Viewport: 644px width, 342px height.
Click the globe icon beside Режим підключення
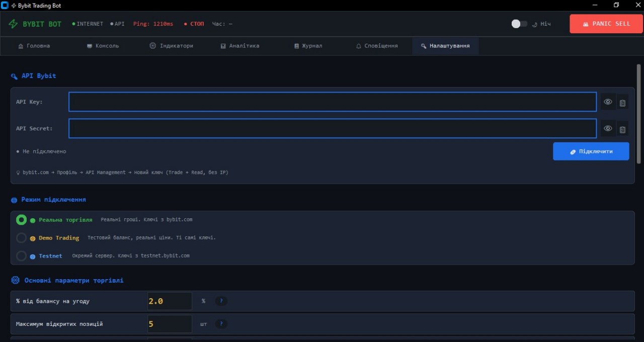pyautogui.click(x=14, y=200)
